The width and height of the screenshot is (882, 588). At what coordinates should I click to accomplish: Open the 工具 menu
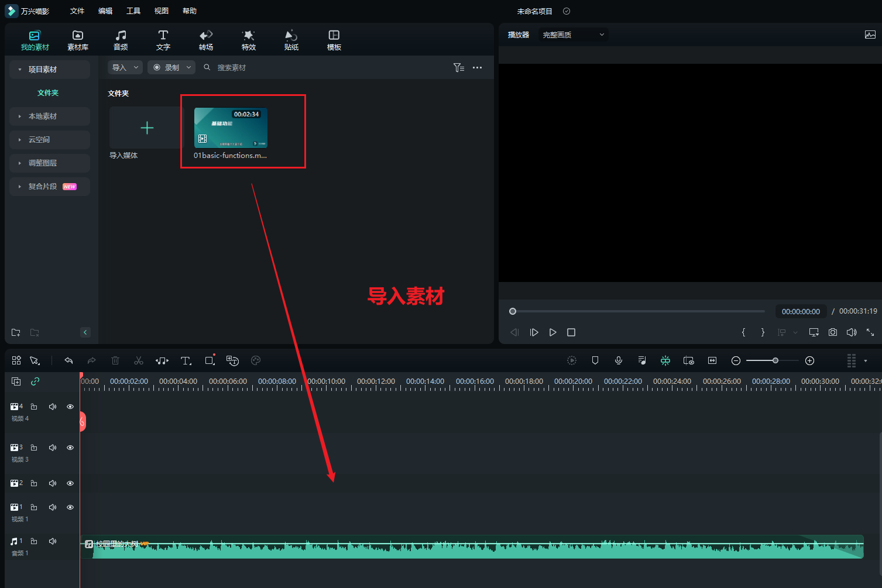pos(133,11)
